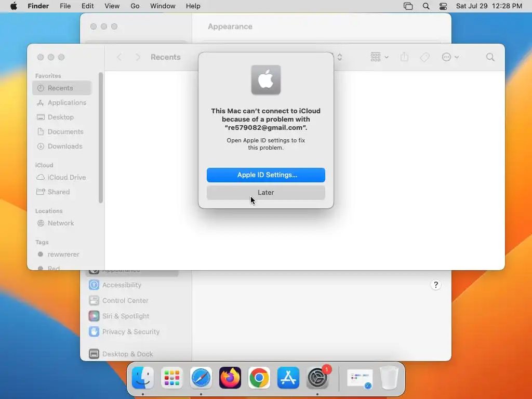Toggle the view switcher up/down arrows

point(340,57)
